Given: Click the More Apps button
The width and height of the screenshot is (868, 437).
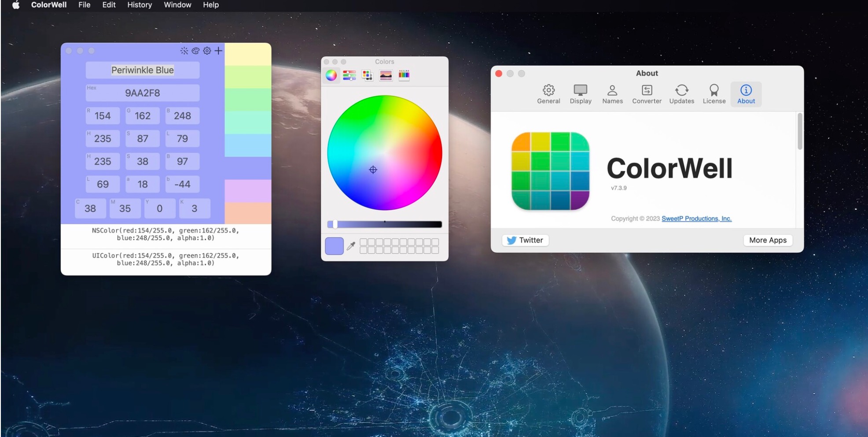Looking at the screenshot, I should (x=768, y=240).
